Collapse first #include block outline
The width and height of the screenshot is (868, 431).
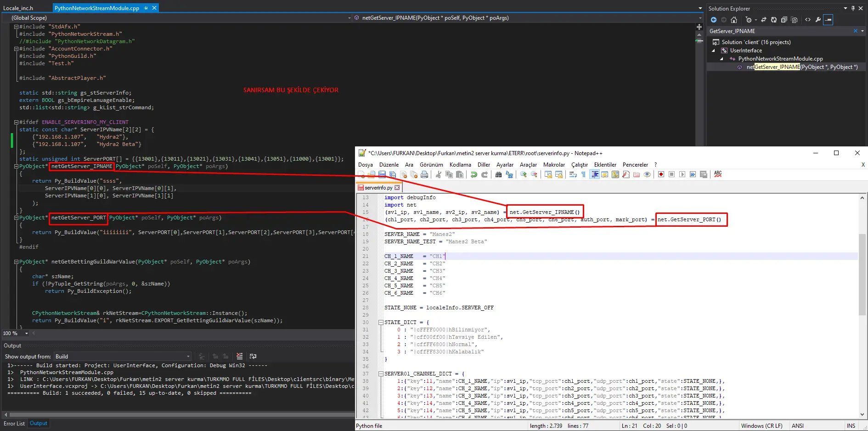coord(16,27)
